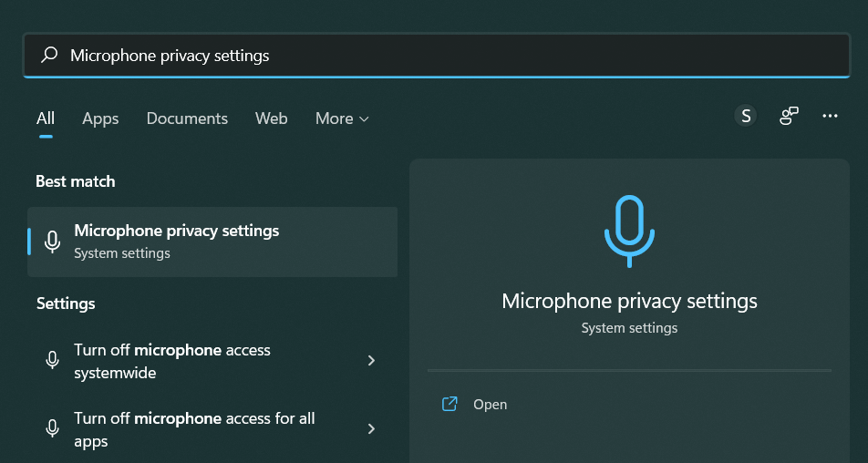
Task: Click 'Microphone privacy settings' title in preview pane
Action: coord(629,301)
